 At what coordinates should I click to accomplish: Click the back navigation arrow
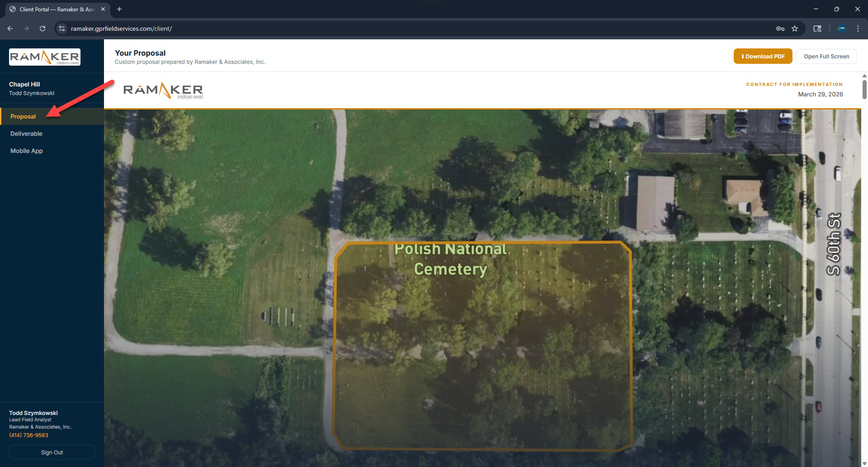[x=10, y=28]
